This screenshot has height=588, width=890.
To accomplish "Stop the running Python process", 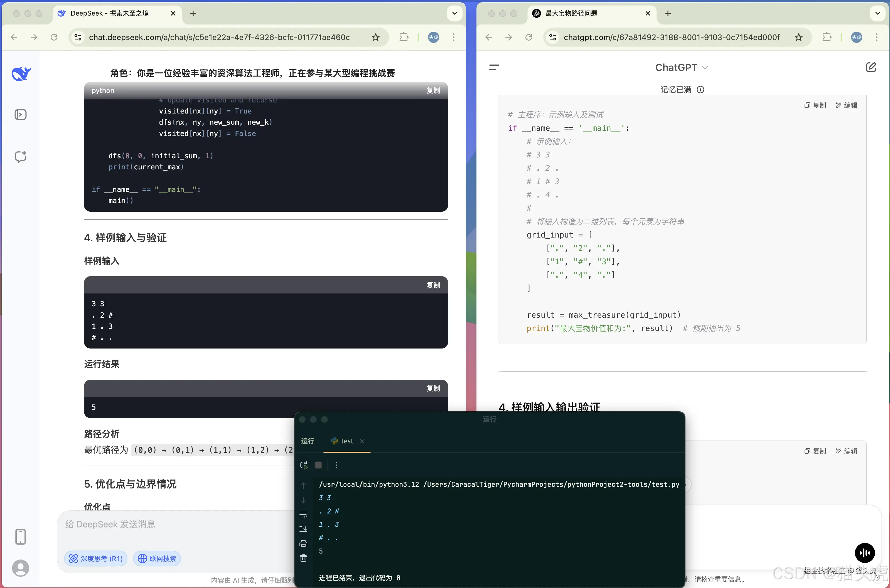I will pos(319,465).
